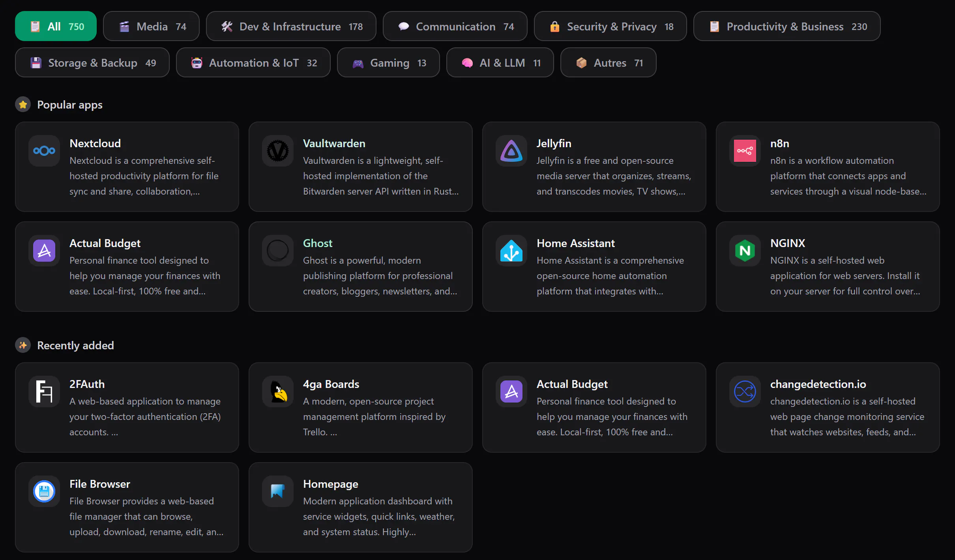Select the 4ga Boards penguin icon
The height and width of the screenshot is (560, 955).
pos(278,391)
